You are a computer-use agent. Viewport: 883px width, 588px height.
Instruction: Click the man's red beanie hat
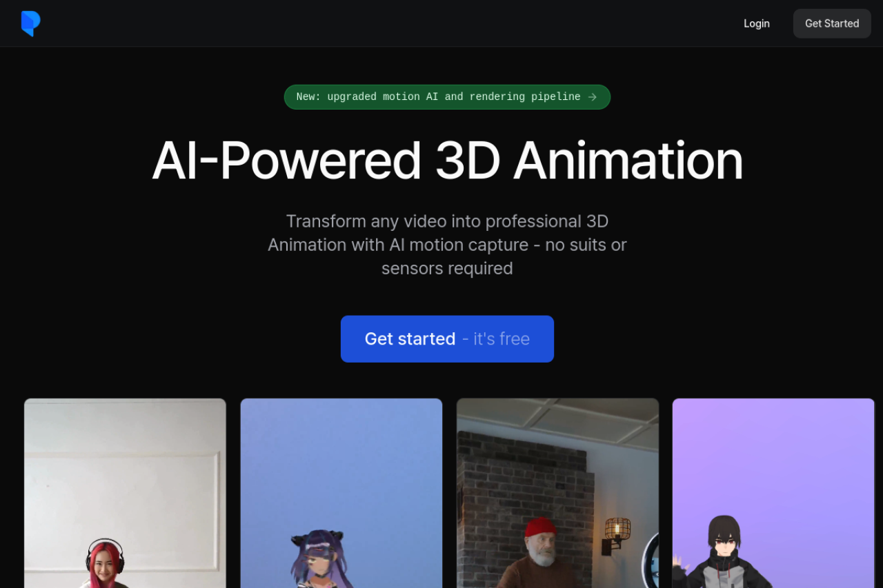coord(540,527)
